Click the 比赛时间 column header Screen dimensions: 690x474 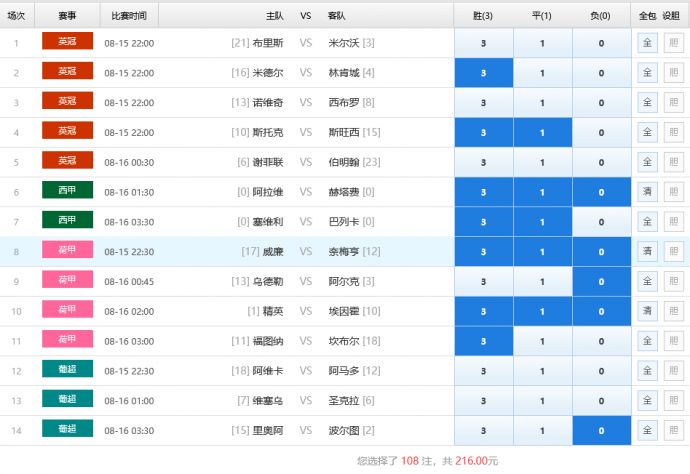click(x=129, y=16)
